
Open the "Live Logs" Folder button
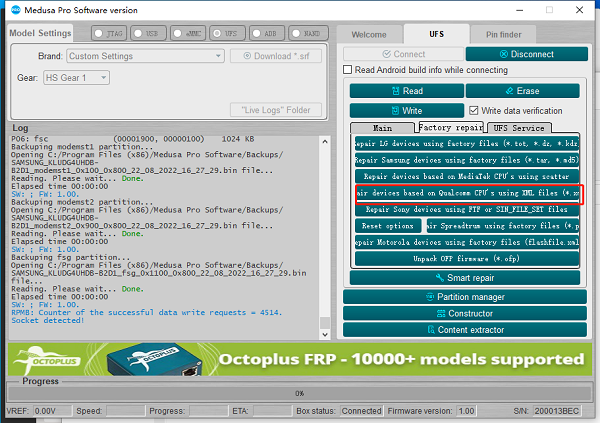276,110
